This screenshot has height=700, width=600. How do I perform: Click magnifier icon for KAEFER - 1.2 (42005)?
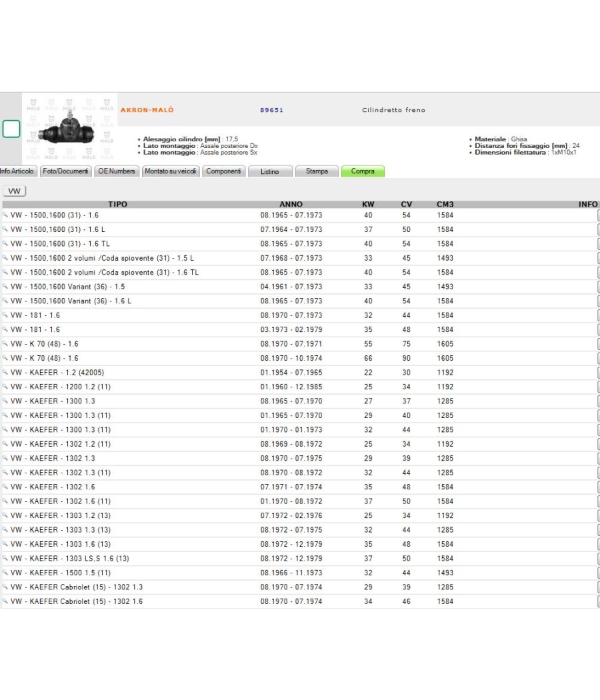(5, 372)
